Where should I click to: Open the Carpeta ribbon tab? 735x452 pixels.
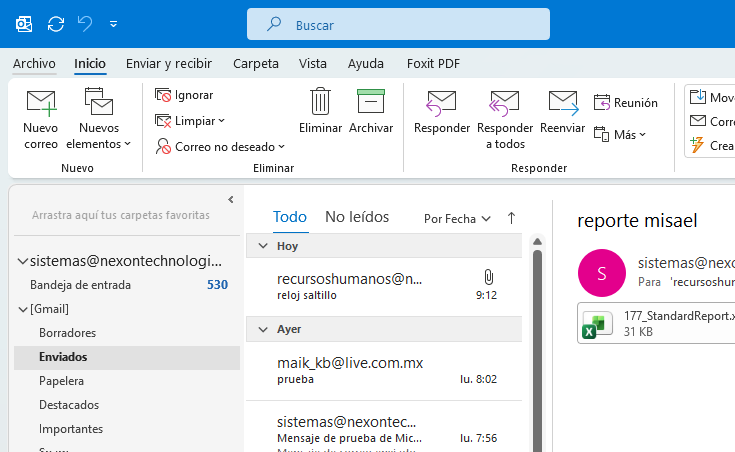tap(256, 63)
